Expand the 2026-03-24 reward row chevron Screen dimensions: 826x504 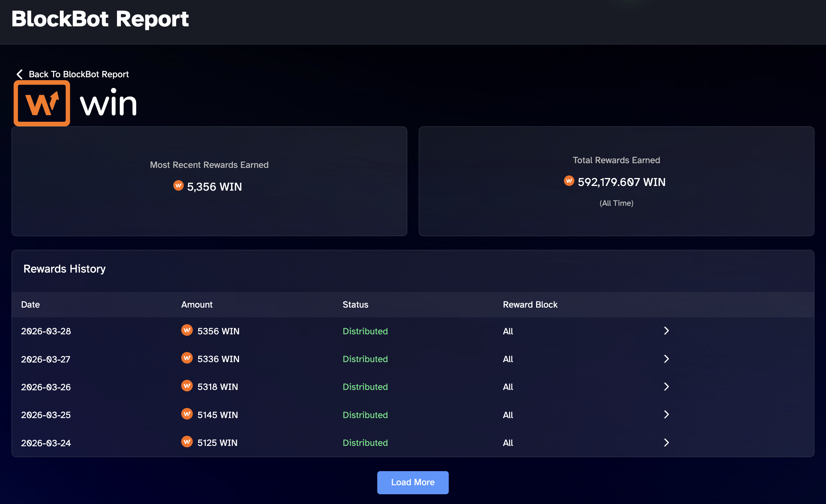666,443
